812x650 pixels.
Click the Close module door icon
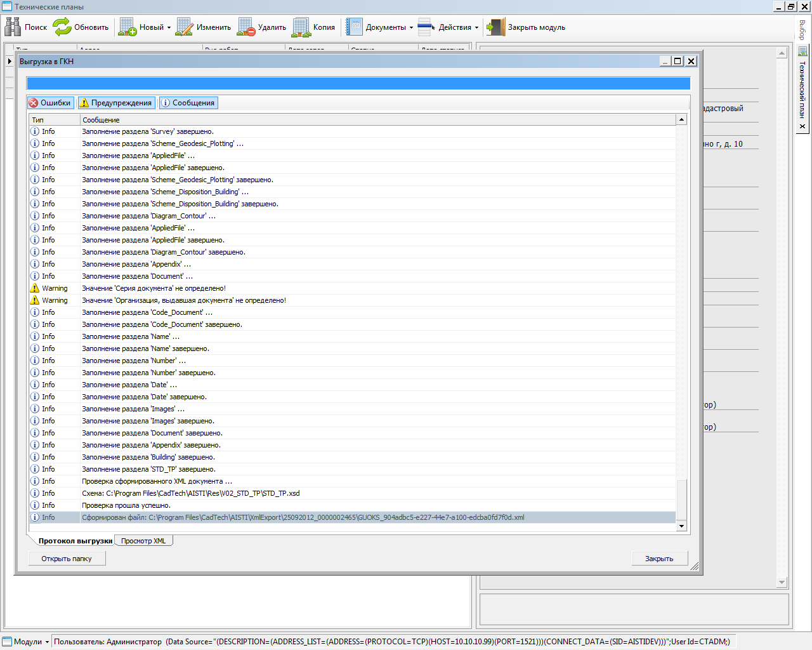[x=495, y=27]
